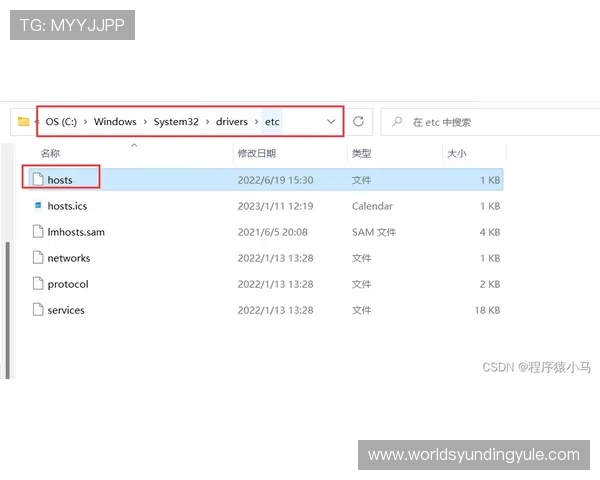Select the protocol file name

click(x=68, y=284)
